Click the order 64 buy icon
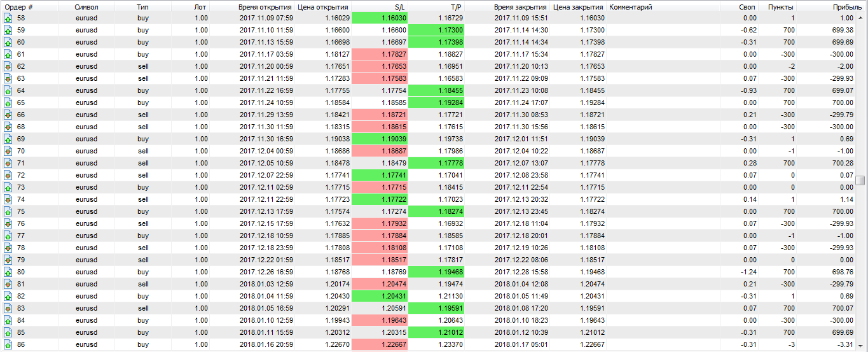This screenshot has width=868, height=352. pos(8,90)
